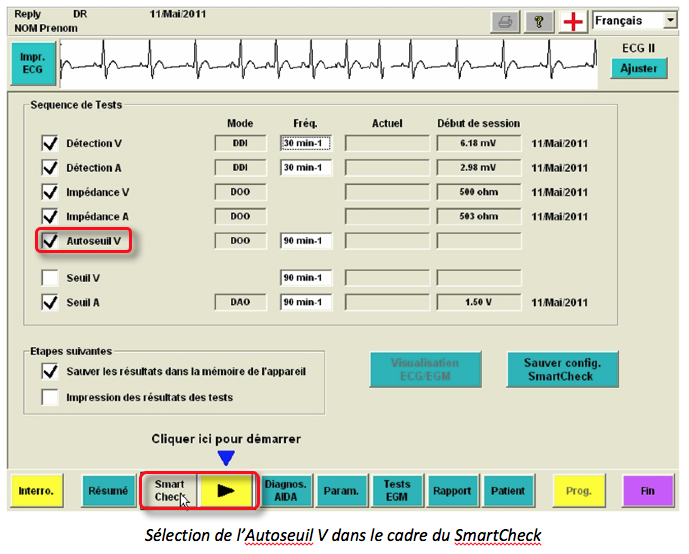Open the Tests EGM section
Screen dimensions: 689x554
[x=397, y=491]
